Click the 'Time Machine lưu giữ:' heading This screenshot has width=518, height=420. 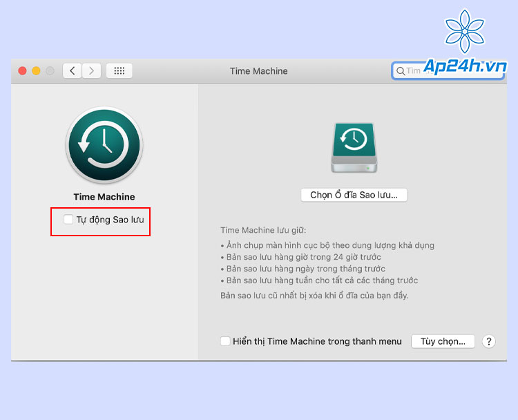pos(263,230)
